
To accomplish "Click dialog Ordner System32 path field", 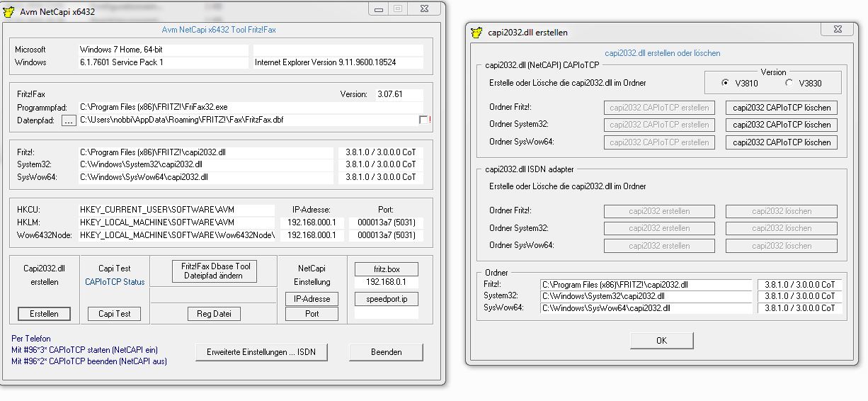I will tap(646, 296).
